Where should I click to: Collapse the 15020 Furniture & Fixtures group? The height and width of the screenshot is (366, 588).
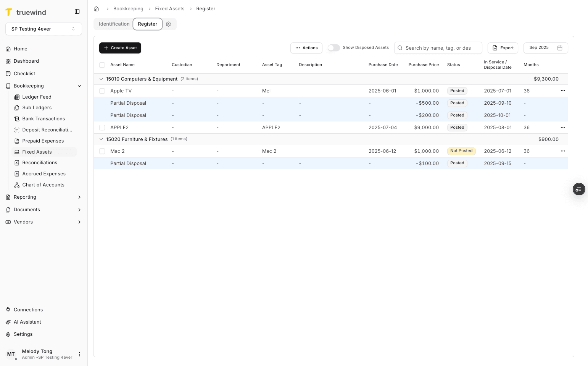pyautogui.click(x=101, y=139)
